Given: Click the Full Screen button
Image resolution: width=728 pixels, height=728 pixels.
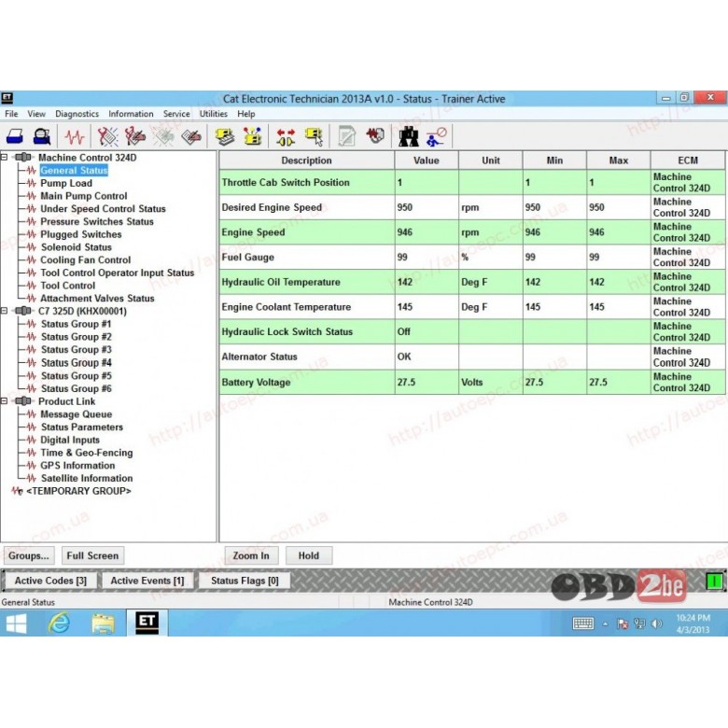Looking at the screenshot, I should [92, 555].
